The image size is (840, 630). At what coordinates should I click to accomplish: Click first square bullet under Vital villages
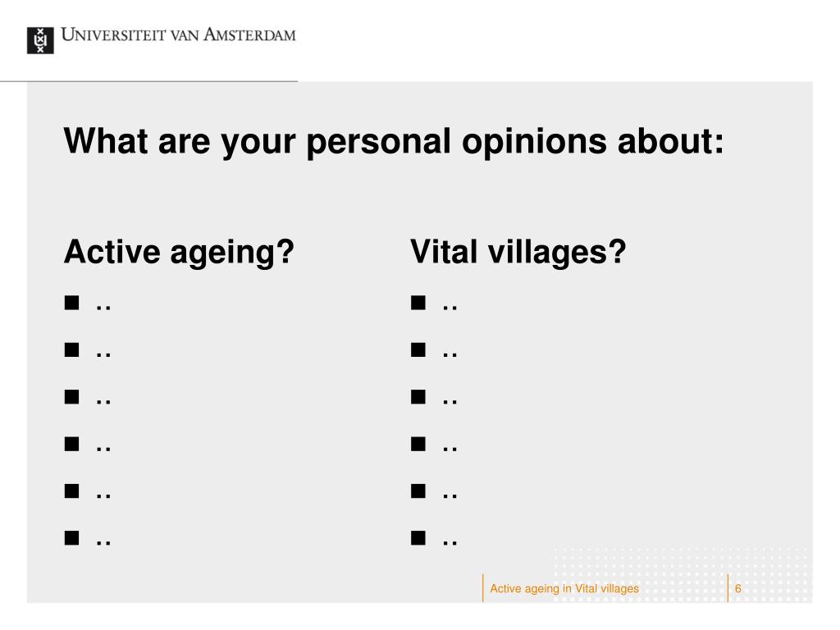coord(418,304)
